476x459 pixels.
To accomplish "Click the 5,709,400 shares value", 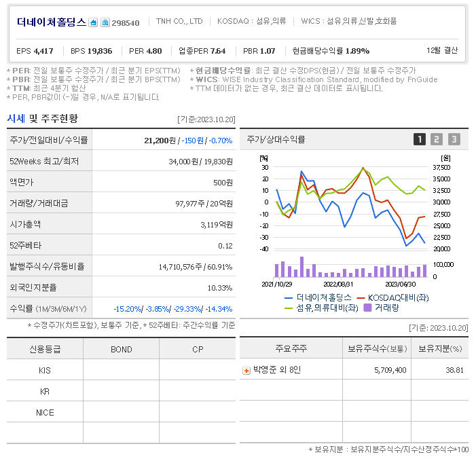I will (x=390, y=370).
